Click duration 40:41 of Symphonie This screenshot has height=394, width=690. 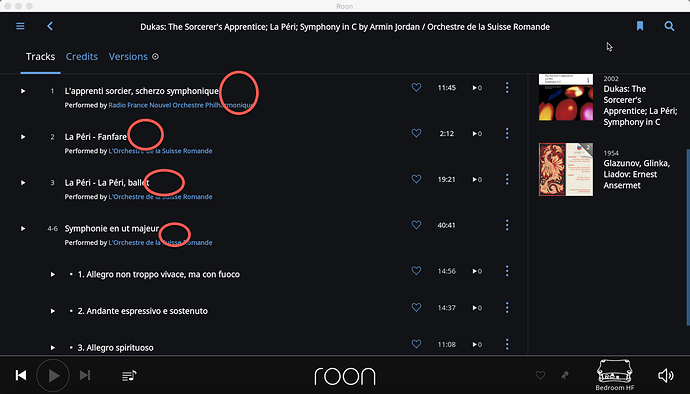446,225
